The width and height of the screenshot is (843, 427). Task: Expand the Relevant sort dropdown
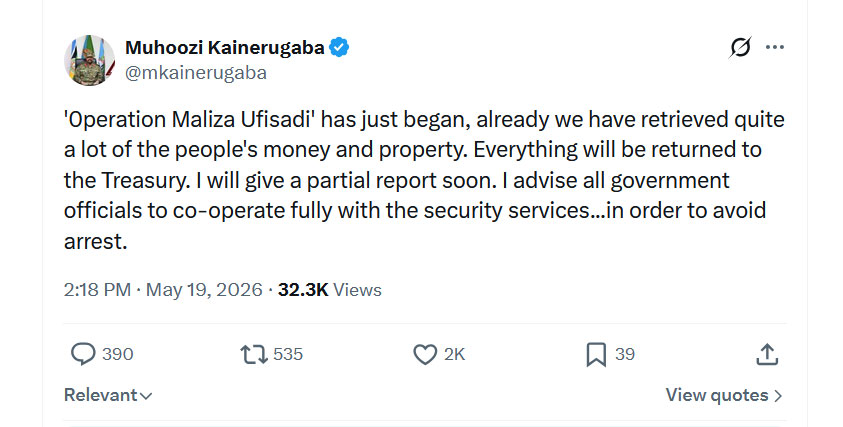point(108,395)
